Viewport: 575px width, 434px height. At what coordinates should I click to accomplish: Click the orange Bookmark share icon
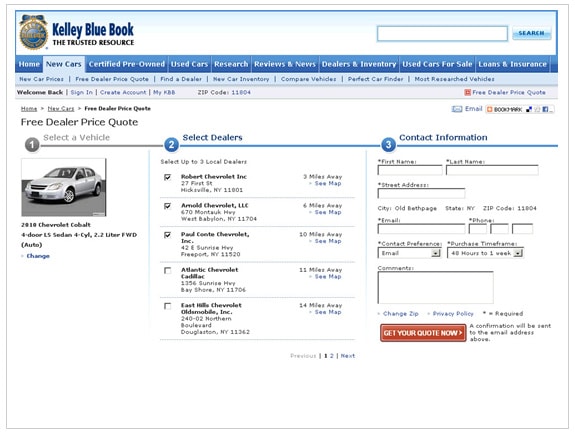489,109
